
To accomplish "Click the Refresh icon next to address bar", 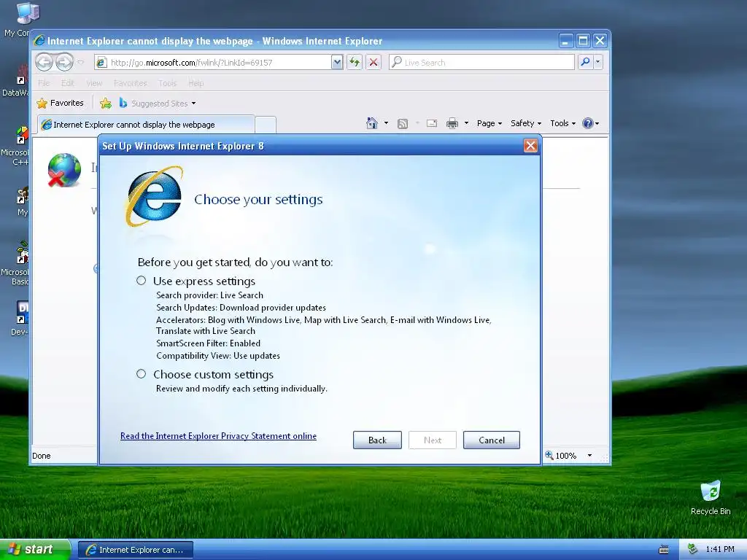I will pyautogui.click(x=355, y=62).
